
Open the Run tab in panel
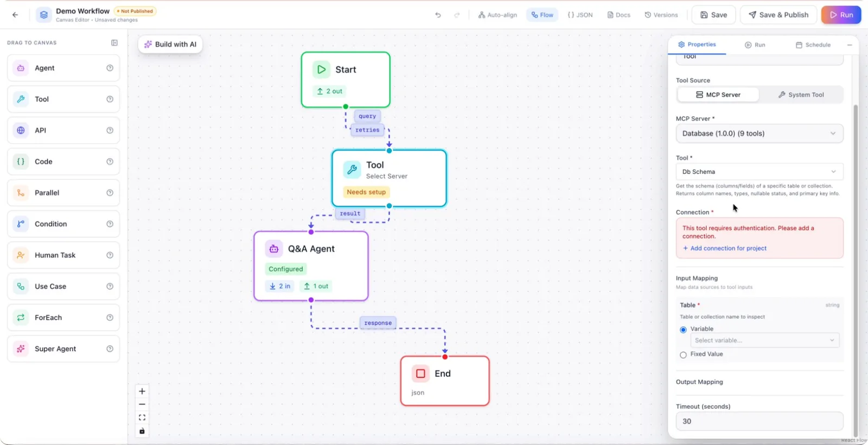pyautogui.click(x=755, y=45)
